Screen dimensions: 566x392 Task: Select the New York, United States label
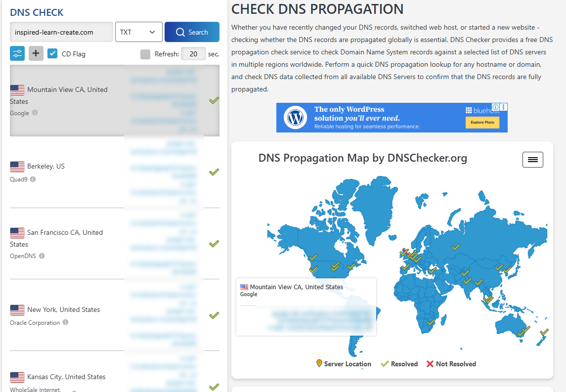point(64,309)
